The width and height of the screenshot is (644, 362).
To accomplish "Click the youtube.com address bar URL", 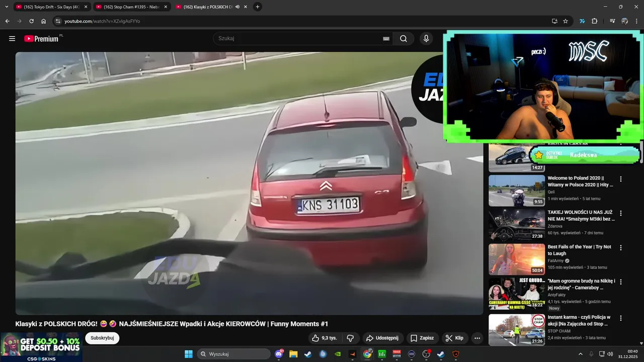I will (x=102, y=21).
